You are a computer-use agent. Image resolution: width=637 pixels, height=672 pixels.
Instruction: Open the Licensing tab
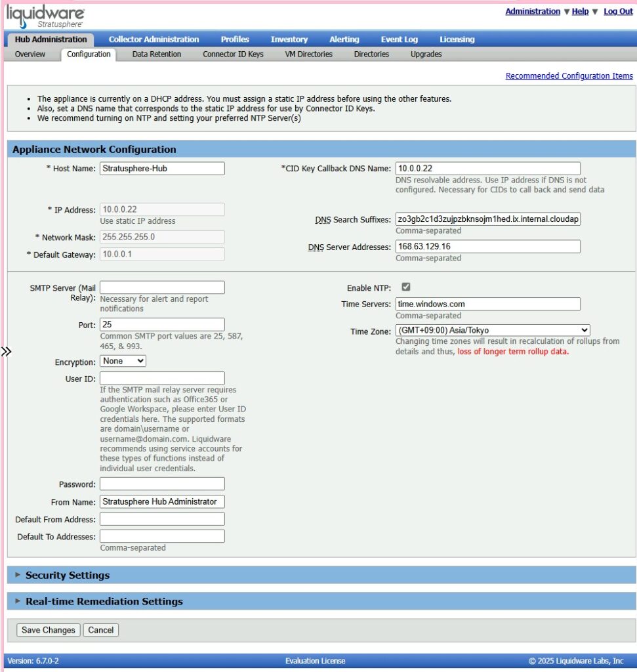pyautogui.click(x=457, y=39)
